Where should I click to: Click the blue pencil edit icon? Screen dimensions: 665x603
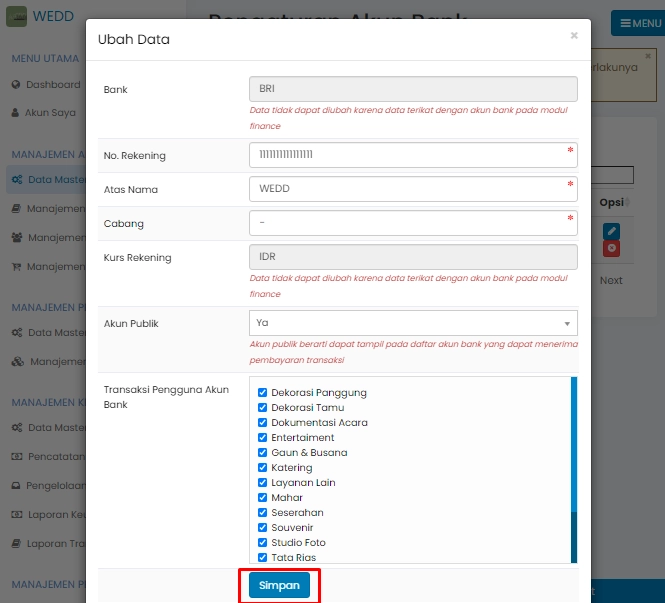[611, 231]
